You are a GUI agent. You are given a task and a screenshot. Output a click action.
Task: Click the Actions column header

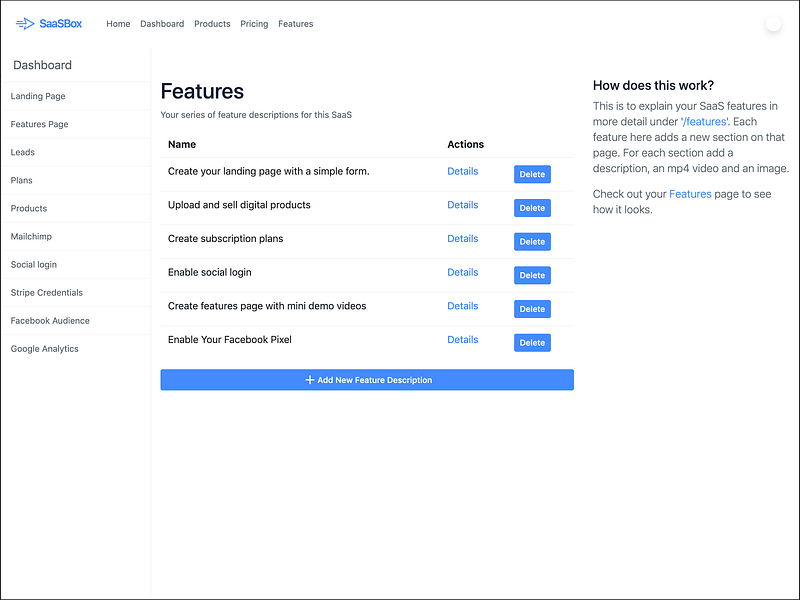point(465,144)
